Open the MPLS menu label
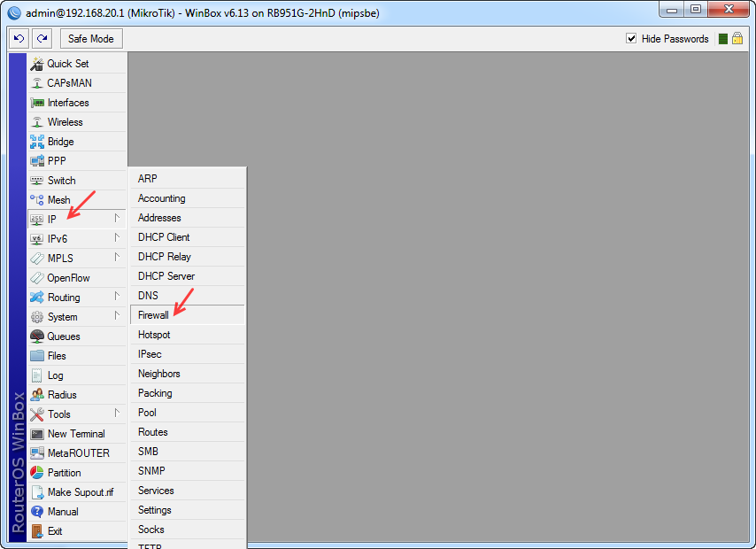This screenshot has height=549, width=756. (x=60, y=259)
